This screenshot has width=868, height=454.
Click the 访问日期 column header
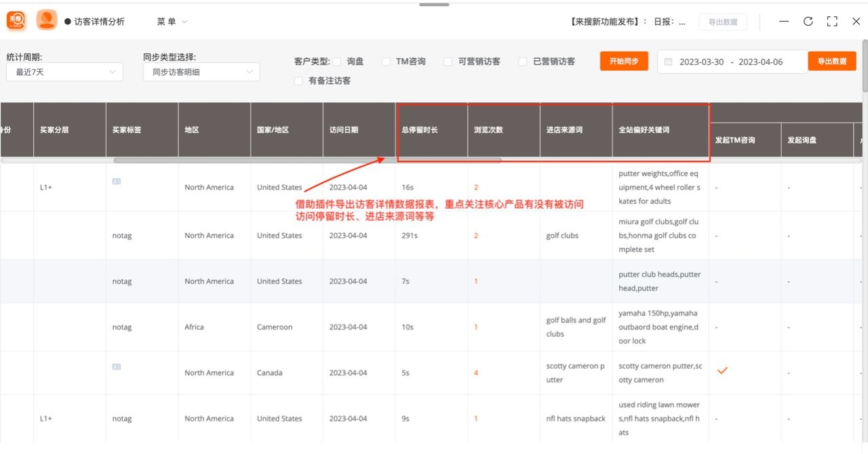pos(359,129)
